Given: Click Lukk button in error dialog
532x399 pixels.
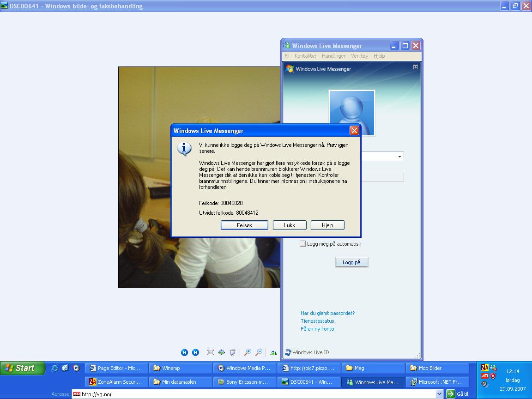Looking at the screenshot, I should (x=290, y=225).
